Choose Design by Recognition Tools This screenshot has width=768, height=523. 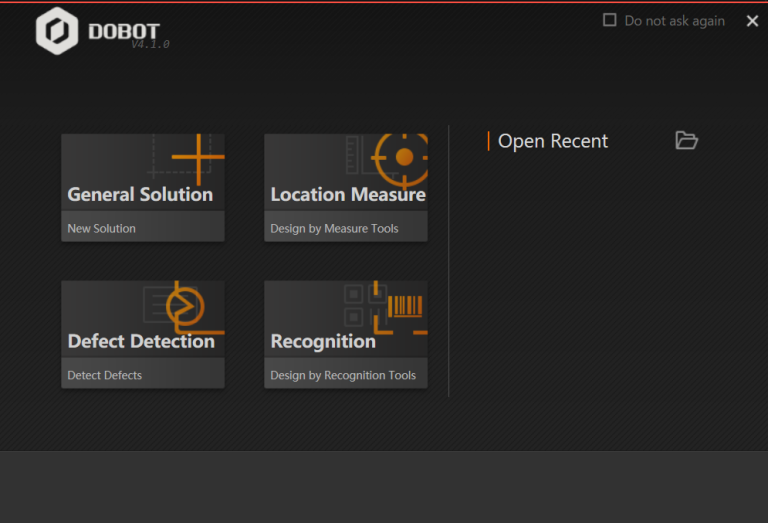click(x=343, y=376)
